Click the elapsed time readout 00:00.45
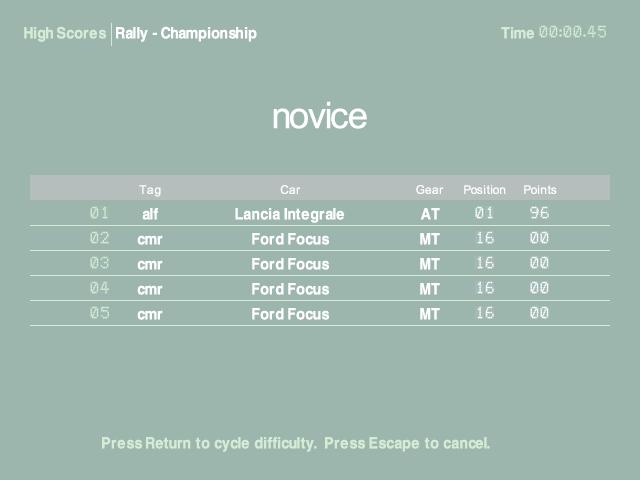 [573, 32]
